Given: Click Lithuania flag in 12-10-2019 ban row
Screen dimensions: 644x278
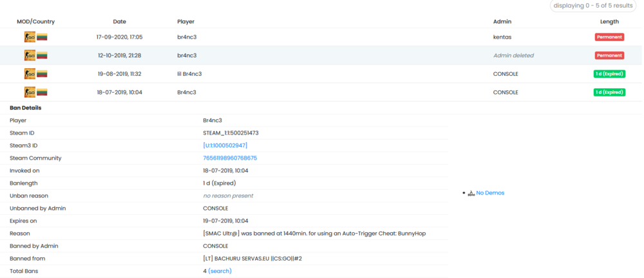Looking at the screenshot, I should point(42,55).
